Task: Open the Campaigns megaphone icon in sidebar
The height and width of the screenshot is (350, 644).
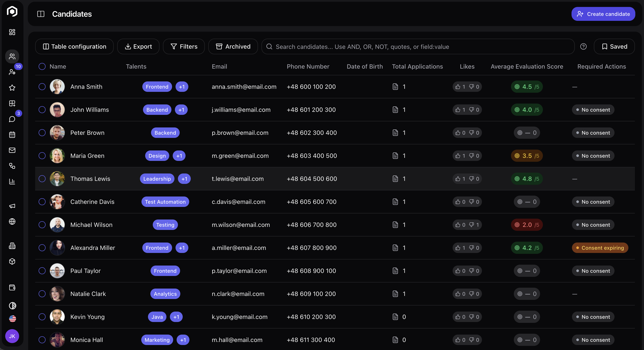Action: (x=12, y=206)
